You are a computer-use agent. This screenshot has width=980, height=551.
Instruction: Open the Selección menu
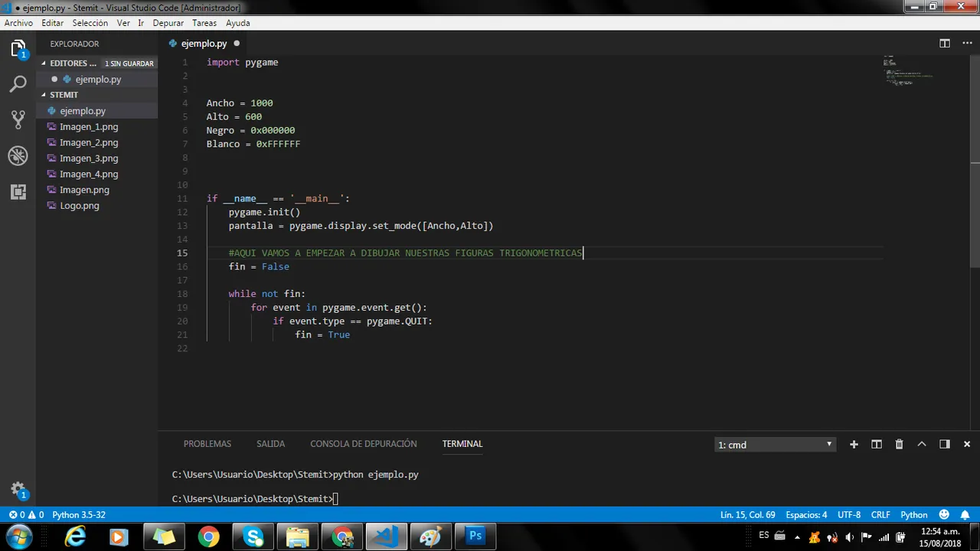point(90,23)
